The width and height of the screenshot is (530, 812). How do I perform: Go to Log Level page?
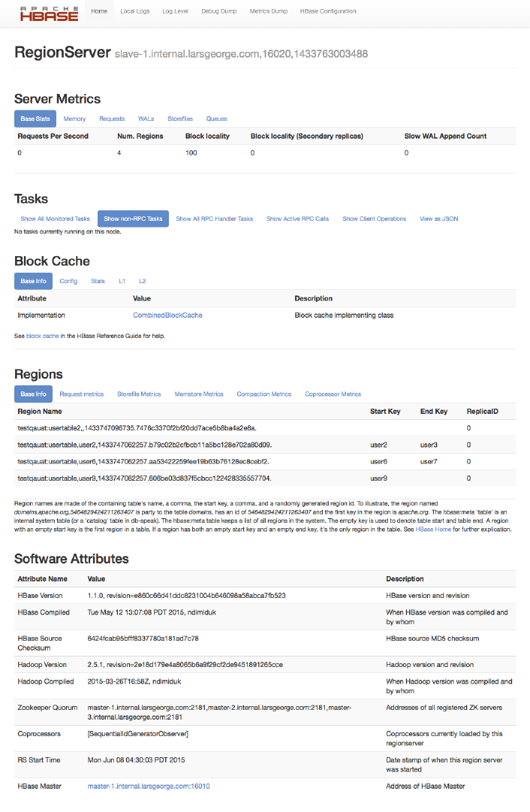pos(176,11)
